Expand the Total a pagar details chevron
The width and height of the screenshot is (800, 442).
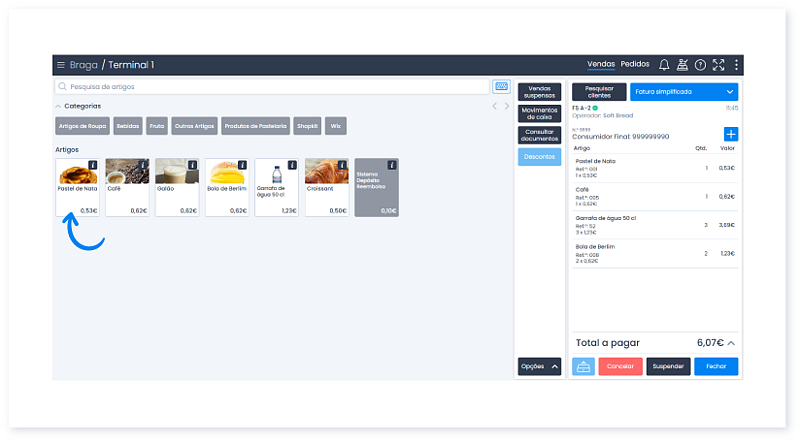click(x=731, y=343)
